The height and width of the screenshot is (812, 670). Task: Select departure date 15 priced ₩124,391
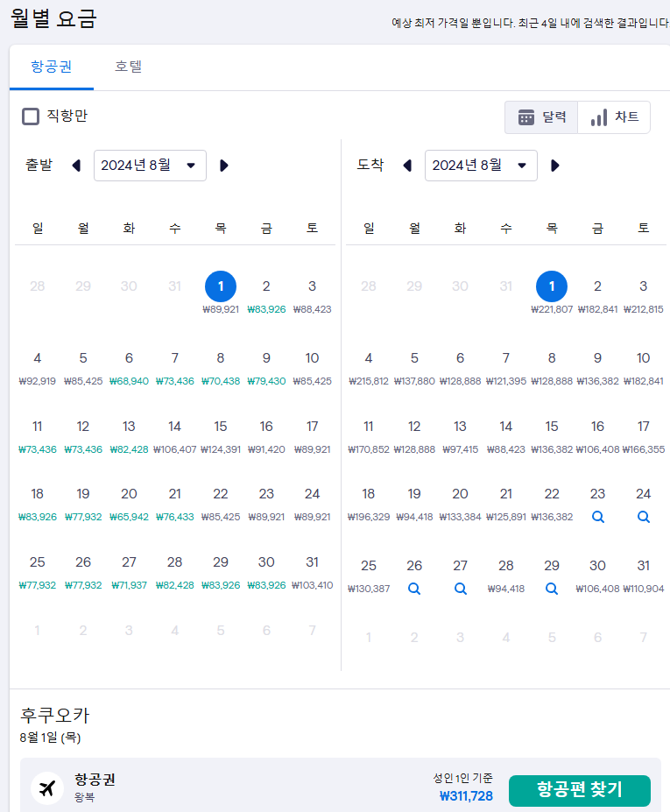pos(221,436)
